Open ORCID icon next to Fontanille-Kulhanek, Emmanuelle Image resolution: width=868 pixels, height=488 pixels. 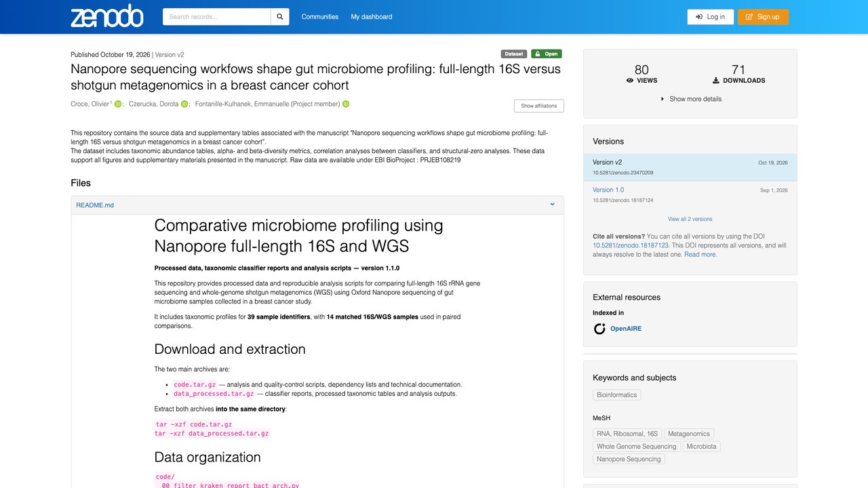point(346,104)
